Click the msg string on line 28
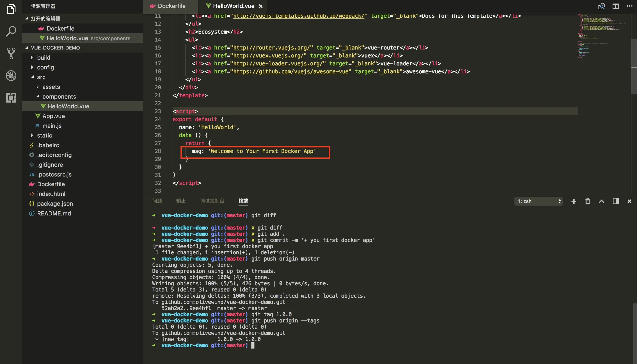 coord(262,151)
